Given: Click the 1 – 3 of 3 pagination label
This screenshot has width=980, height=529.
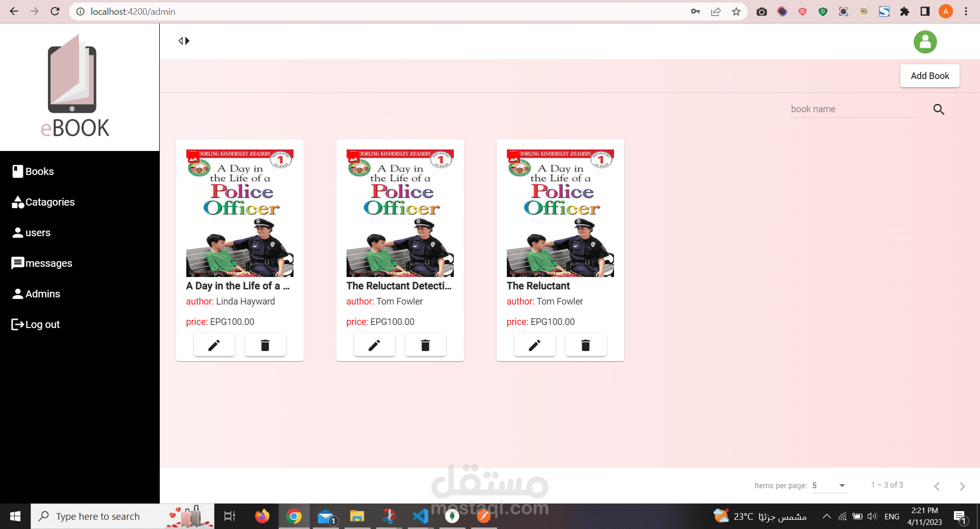Looking at the screenshot, I should pyautogui.click(x=887, y=485).
